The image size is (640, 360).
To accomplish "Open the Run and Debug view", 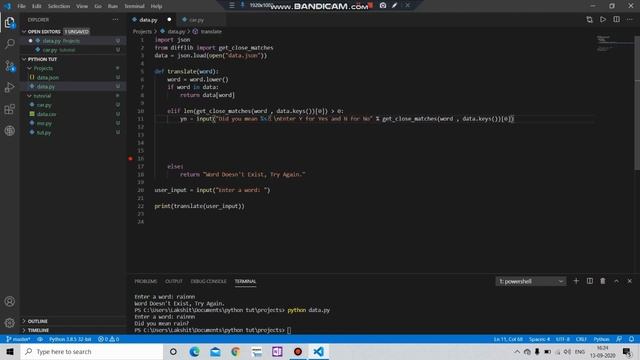I will tap(10, 87).
